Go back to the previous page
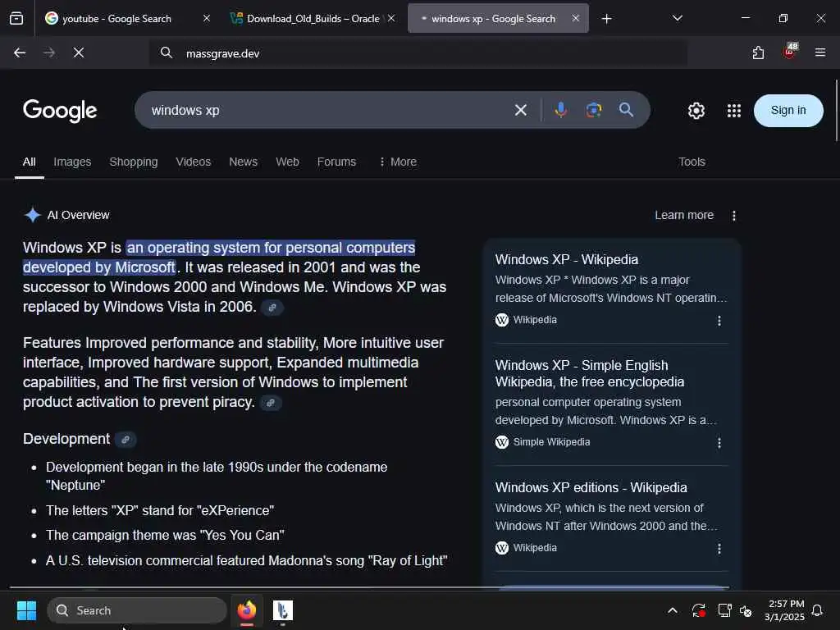The image size is (840, 630). tap(20, 52)
